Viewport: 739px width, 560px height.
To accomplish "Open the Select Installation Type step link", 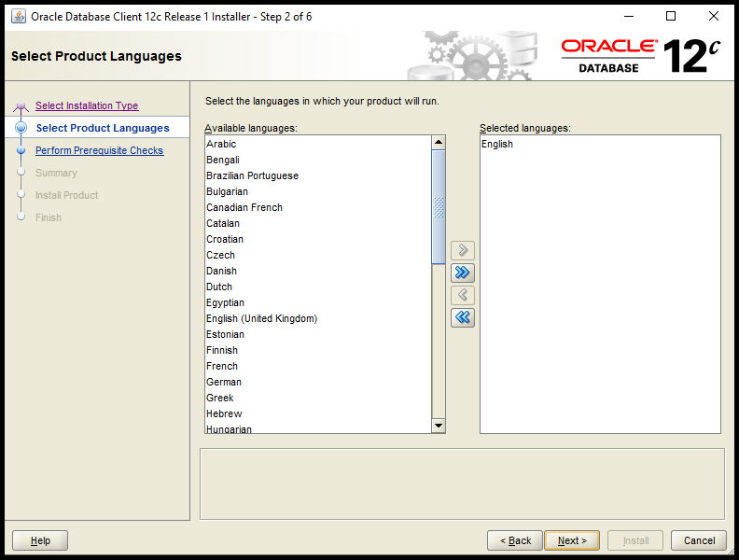I will click(87, 105).
